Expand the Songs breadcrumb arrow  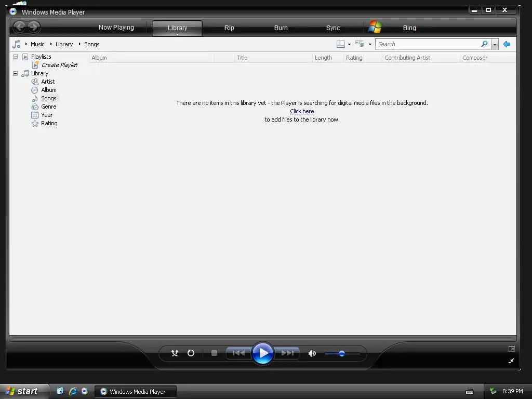pyautogui.click(x=79, y=44)
